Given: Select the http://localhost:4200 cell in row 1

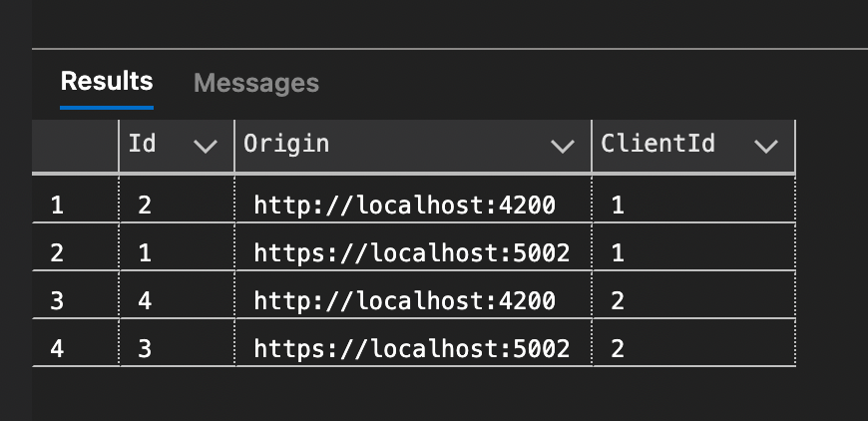Looking at the screenshot, I should [x=404, y=206].
